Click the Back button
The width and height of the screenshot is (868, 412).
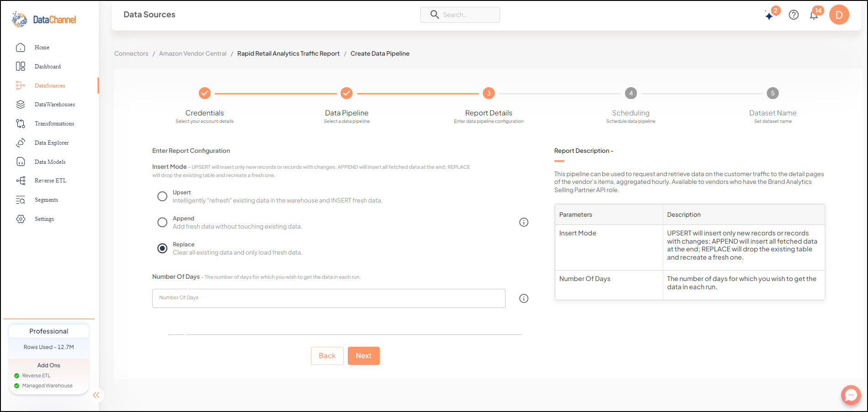327,356
